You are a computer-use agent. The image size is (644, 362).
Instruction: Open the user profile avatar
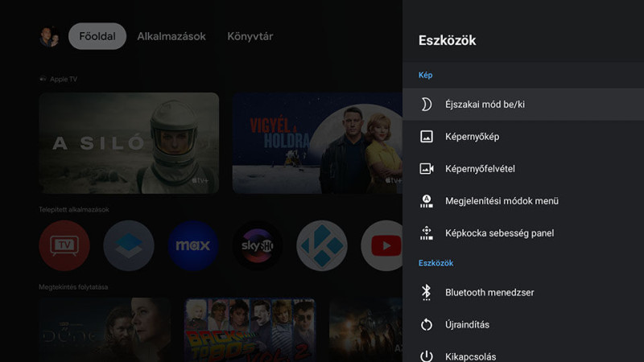tap(49, 36)
